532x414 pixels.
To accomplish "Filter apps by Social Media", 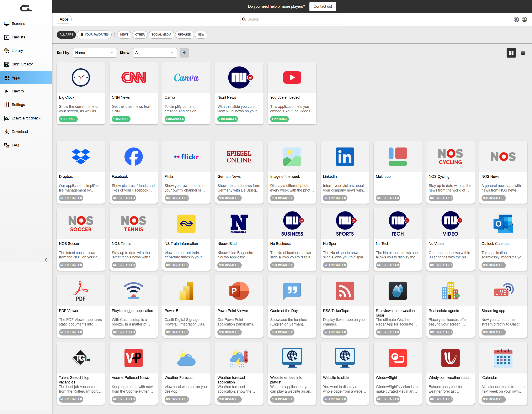I will pos(161,34).
